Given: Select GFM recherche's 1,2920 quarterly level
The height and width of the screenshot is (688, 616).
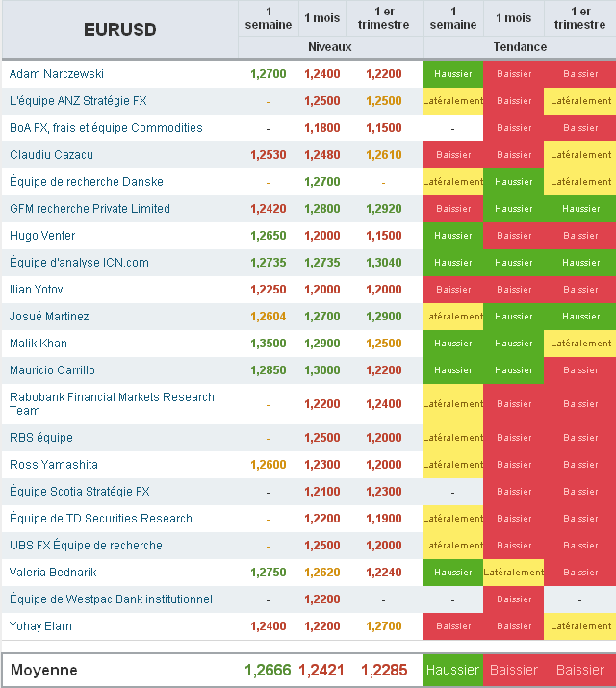Looking at the screenshot, I should click(384, 209).
